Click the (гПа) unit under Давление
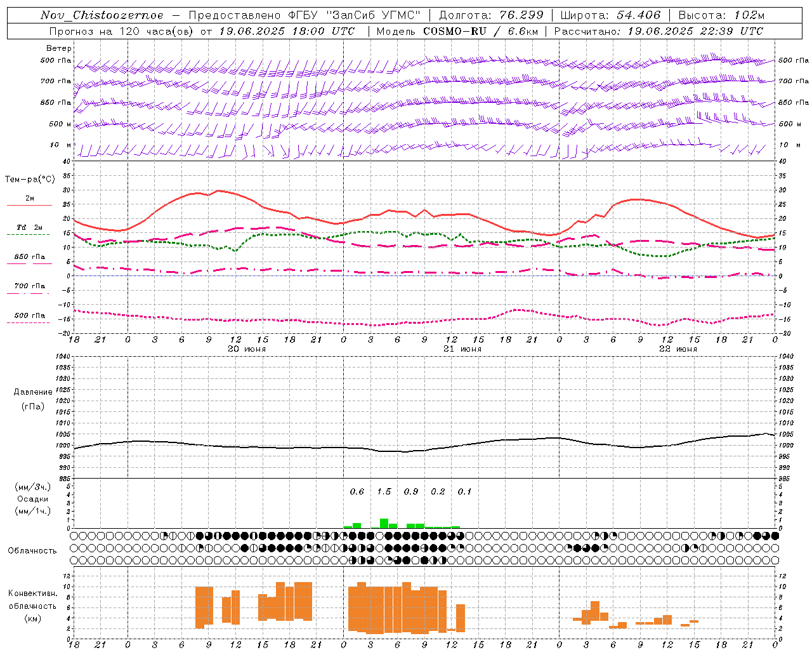The width and height of the screenshot is (812, 650). [33, 406]
